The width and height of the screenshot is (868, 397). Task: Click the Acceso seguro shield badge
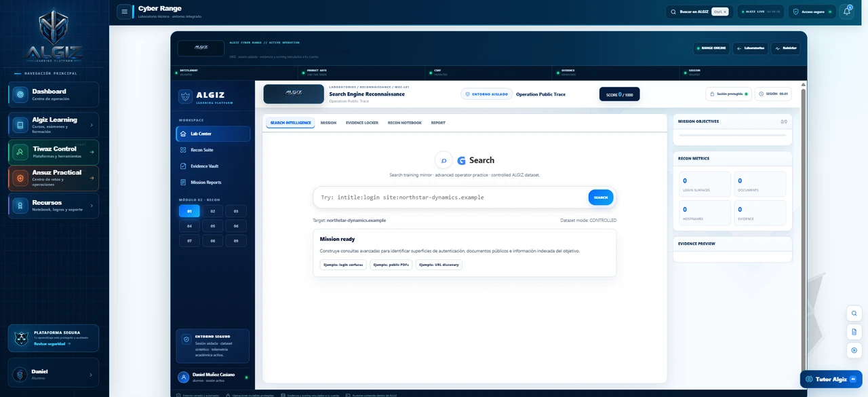click(x=812, y=12)
